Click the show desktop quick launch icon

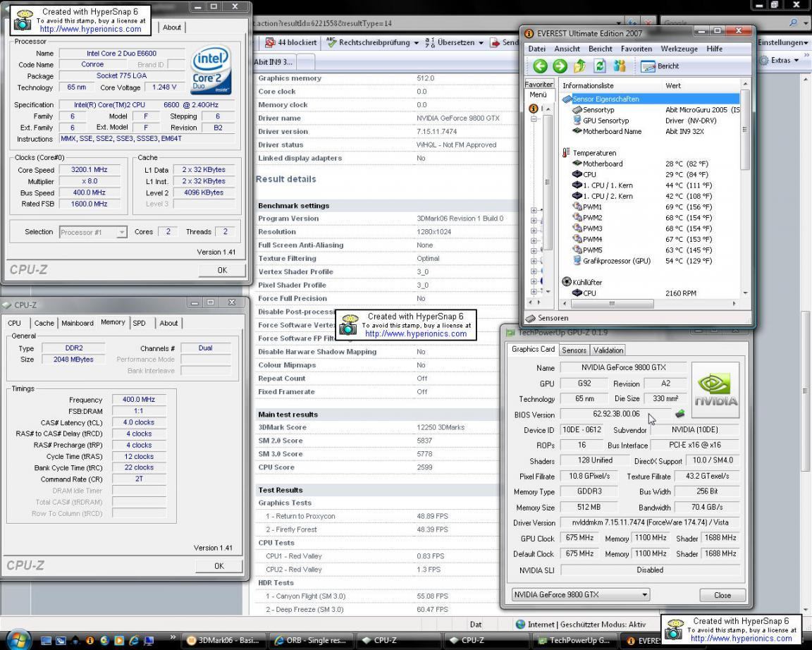tap(46, 640)
